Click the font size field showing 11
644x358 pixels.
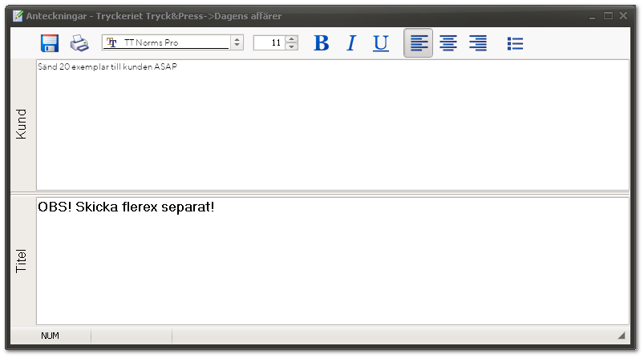(x=269, y=42)
